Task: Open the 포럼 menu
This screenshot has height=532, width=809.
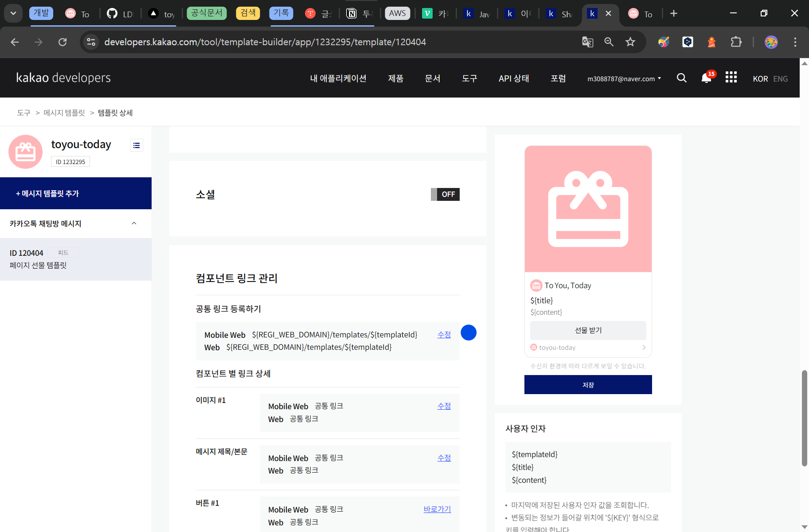Action: (558, 78)
